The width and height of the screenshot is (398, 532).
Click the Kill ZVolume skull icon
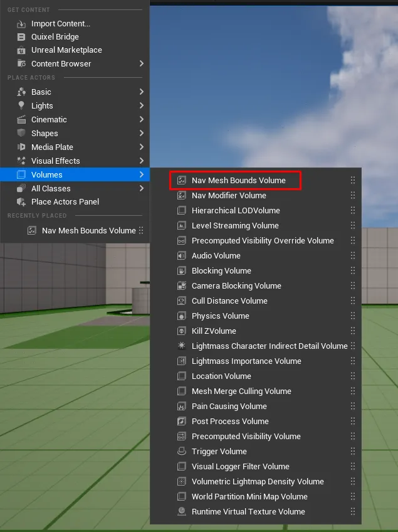tap(182, 331)
